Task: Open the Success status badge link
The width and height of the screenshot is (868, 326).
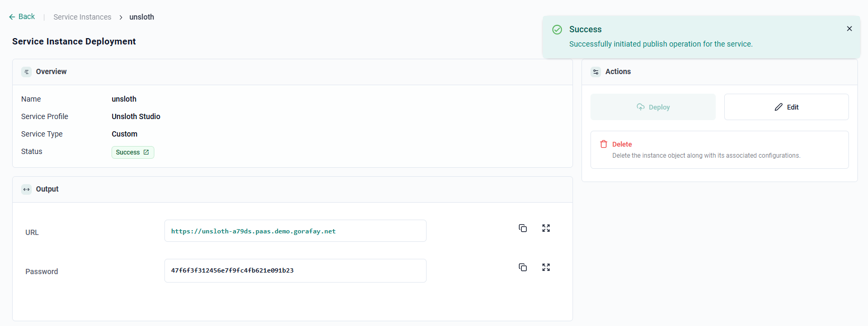Action: click(133, 152)
